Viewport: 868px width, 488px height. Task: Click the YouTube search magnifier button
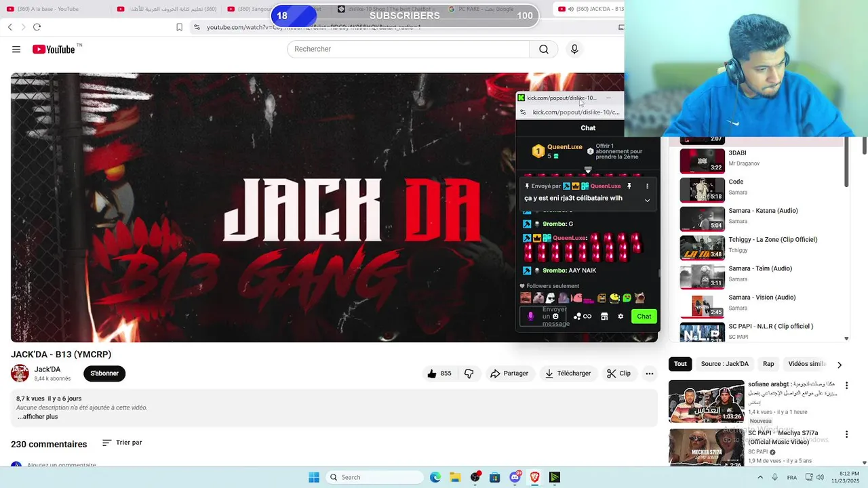(x=544, y=49)
